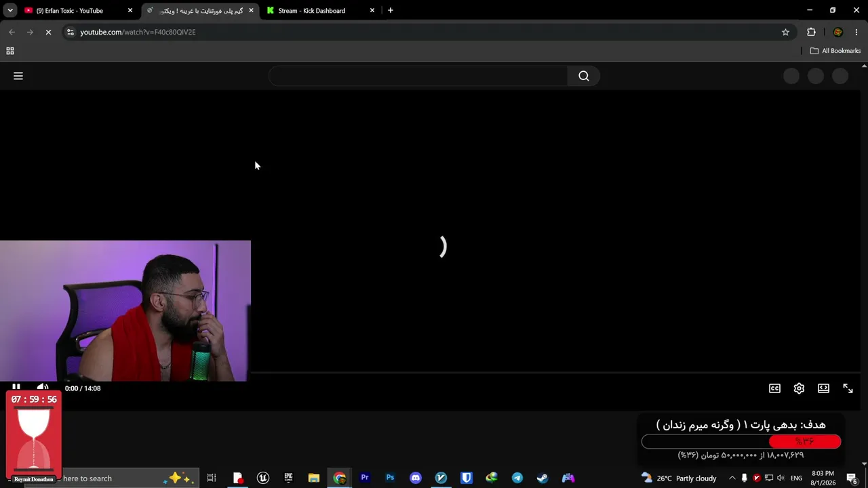Screen dimensions: 868x488
Task: Open the Chrome profile avatar
Action: pos(837,32)
